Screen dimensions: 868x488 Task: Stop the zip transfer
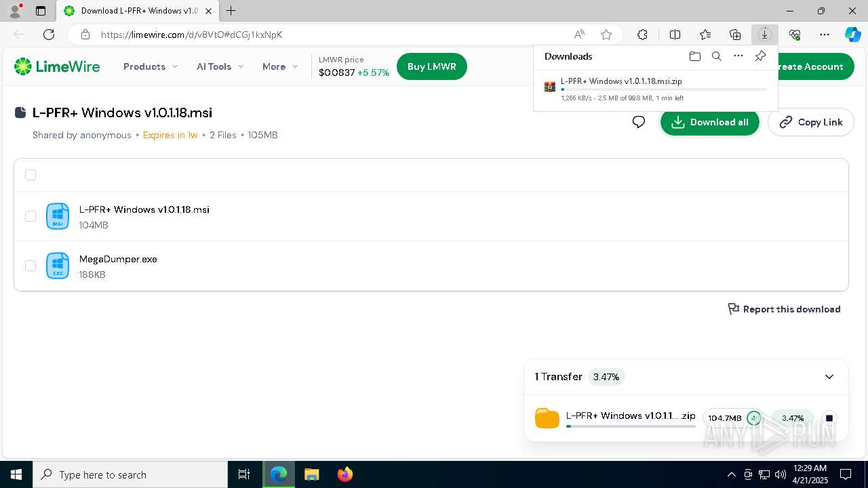(x=829, y=418)
